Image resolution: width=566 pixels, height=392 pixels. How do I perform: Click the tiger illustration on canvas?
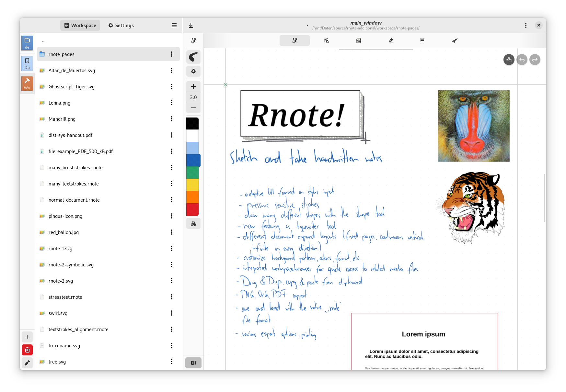coord(470,207)
